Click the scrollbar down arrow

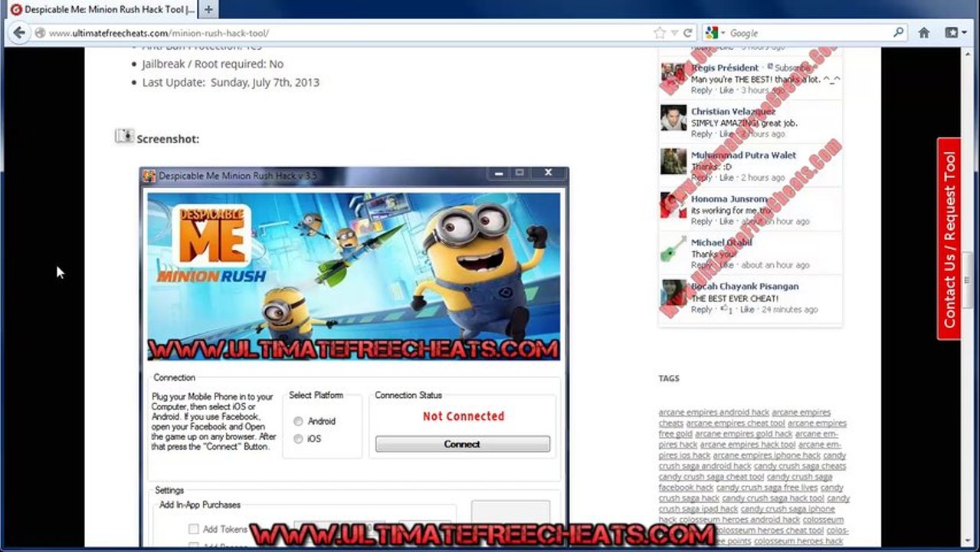967,541
